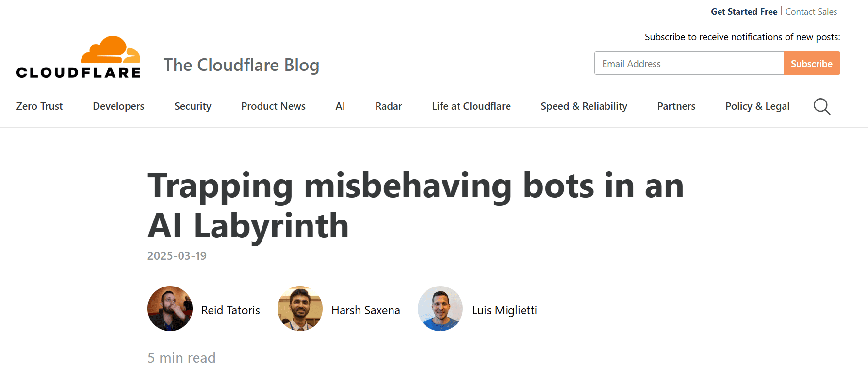Open the Get Started Free link
This screenshot has width=868, height=372.
(x=744, y=12)
